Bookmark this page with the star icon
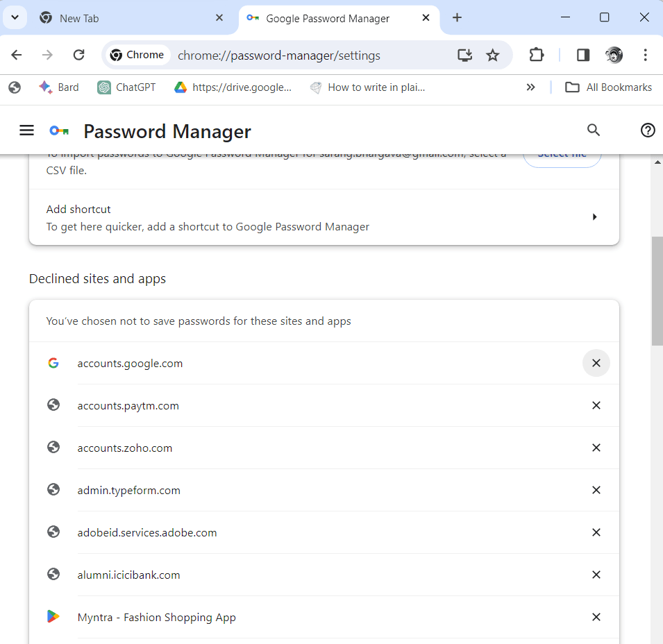 point(493,54)
